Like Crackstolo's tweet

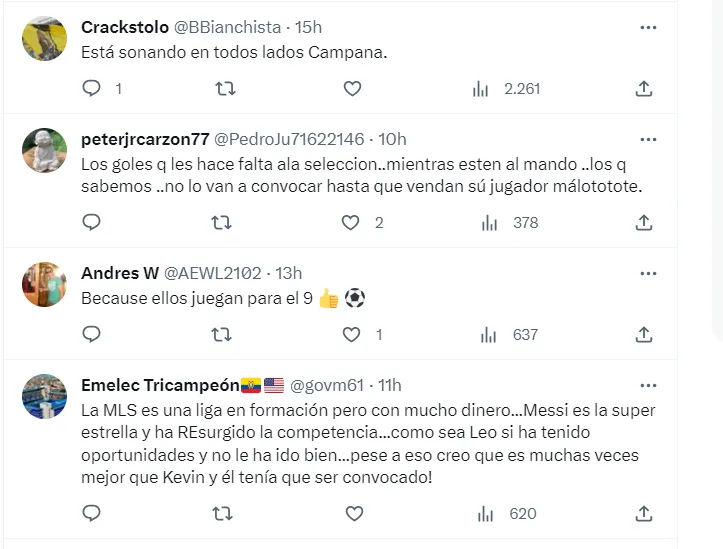352,89
